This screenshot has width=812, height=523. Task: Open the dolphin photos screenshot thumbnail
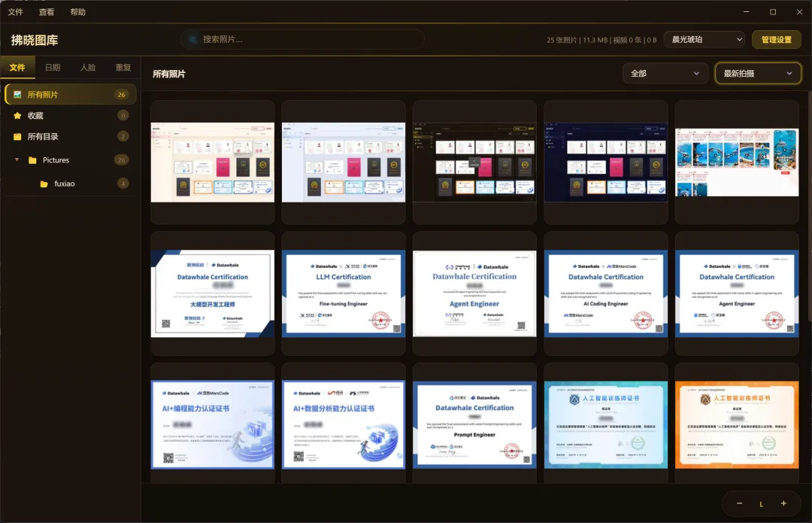pyautogui.click(x=736, y=163)
